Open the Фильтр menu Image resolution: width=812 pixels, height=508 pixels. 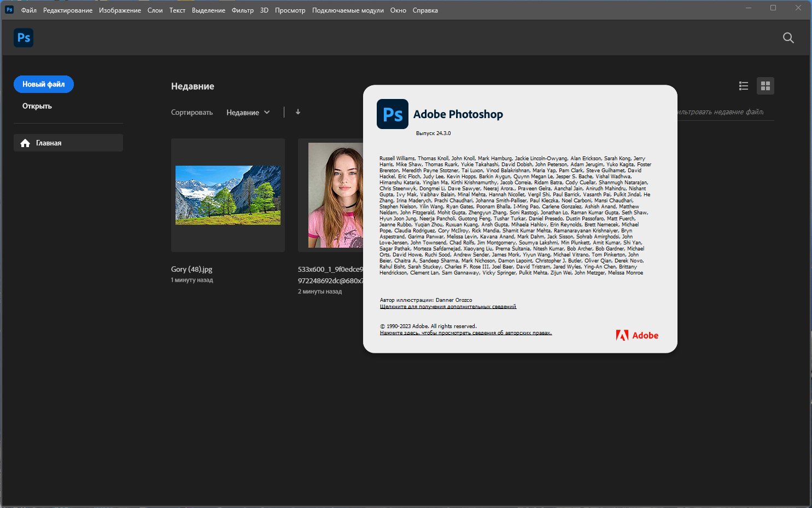(242, 10)
